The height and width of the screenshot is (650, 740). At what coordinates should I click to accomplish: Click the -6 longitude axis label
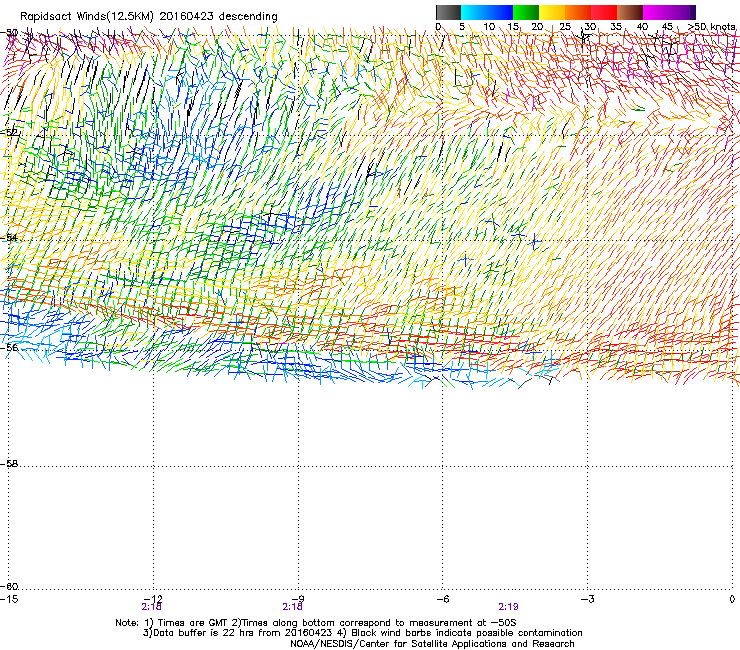443,599
